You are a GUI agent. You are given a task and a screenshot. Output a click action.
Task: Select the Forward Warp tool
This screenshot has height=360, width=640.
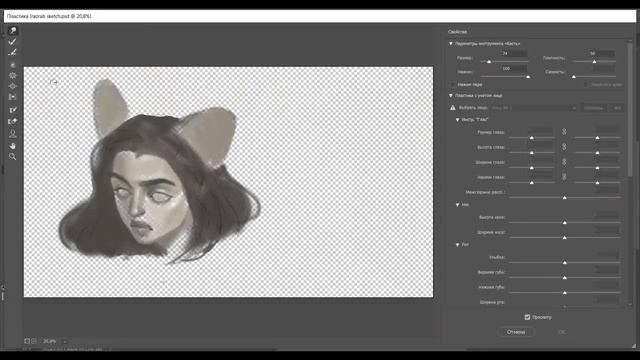coord(13,31)
